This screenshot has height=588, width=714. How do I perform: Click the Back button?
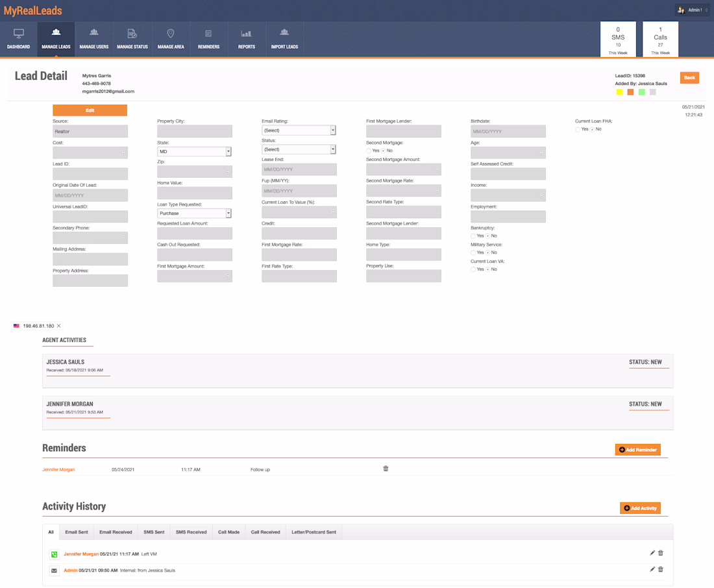click(689, 77)
